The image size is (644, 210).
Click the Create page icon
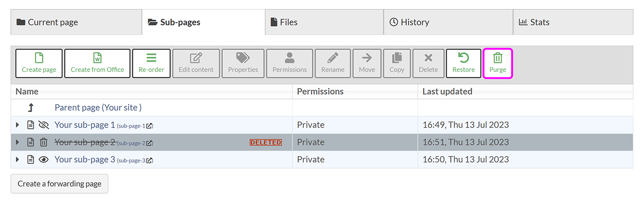coord(39,58)
